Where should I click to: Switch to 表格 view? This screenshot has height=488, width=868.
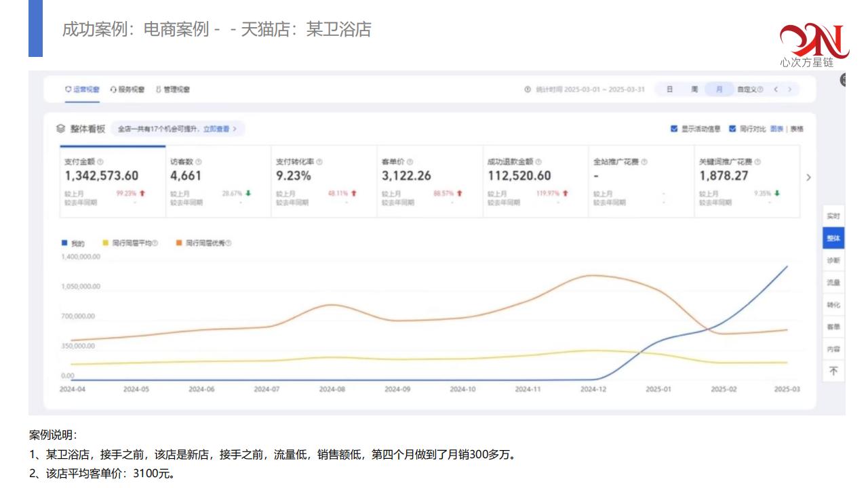tap(796, 129)
